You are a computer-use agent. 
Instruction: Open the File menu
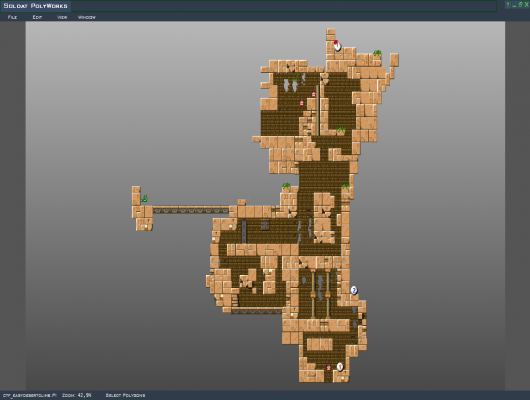[x=13, y=17]
